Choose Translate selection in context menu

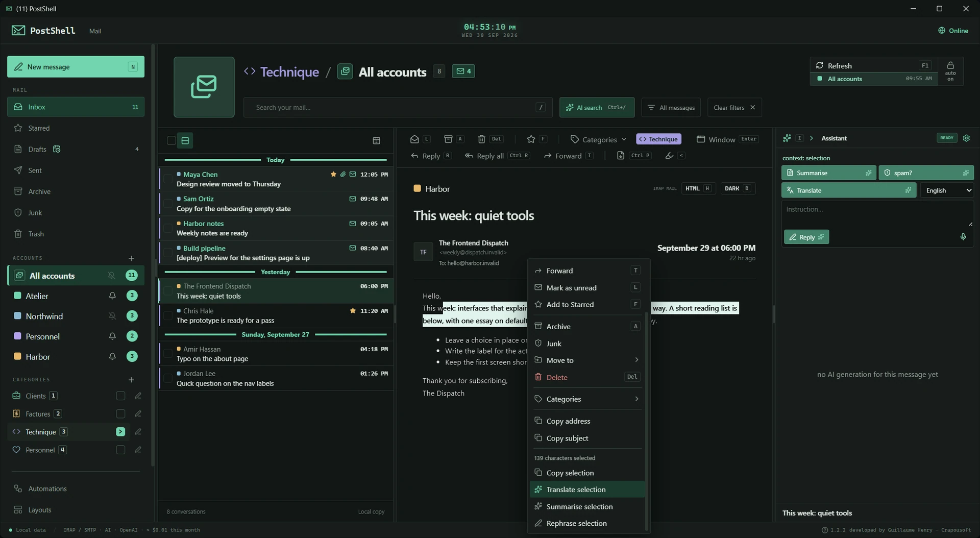(586, 490)
